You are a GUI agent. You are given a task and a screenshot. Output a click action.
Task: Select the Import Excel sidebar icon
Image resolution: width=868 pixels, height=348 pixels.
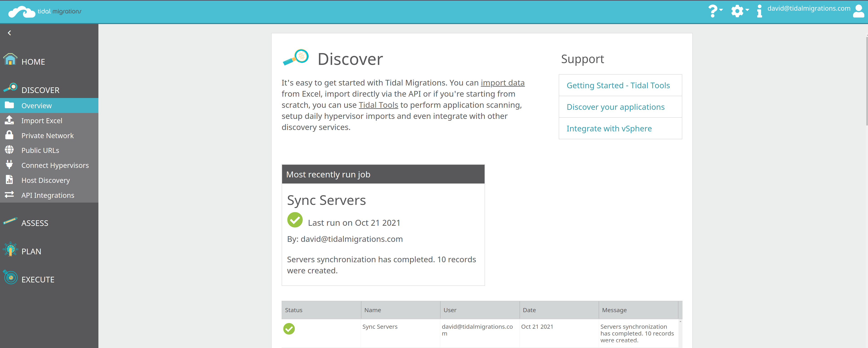[10, 120]
